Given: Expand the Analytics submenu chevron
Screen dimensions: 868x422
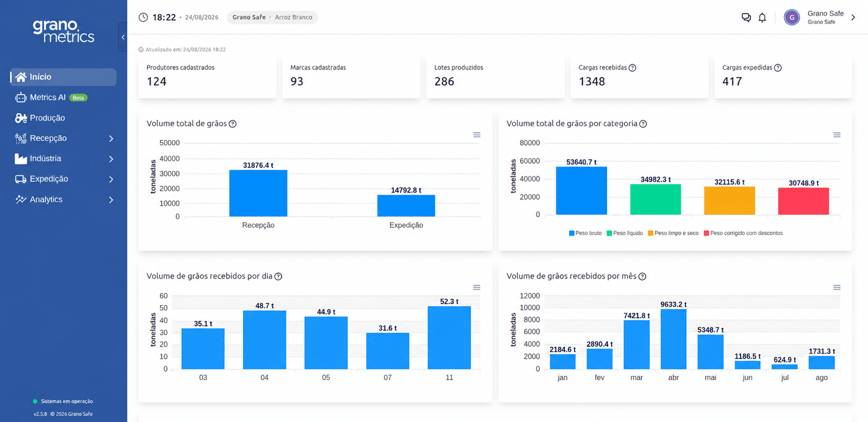Looking at the screenshot, I should coord(111,199).
